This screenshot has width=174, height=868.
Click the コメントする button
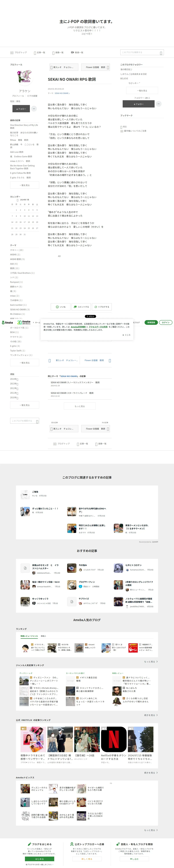pyautogui.click(x=81, y=307)
